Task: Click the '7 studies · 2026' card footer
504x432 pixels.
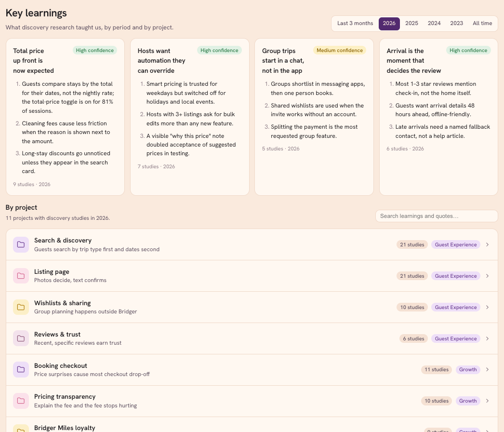Action: (156, 167)
